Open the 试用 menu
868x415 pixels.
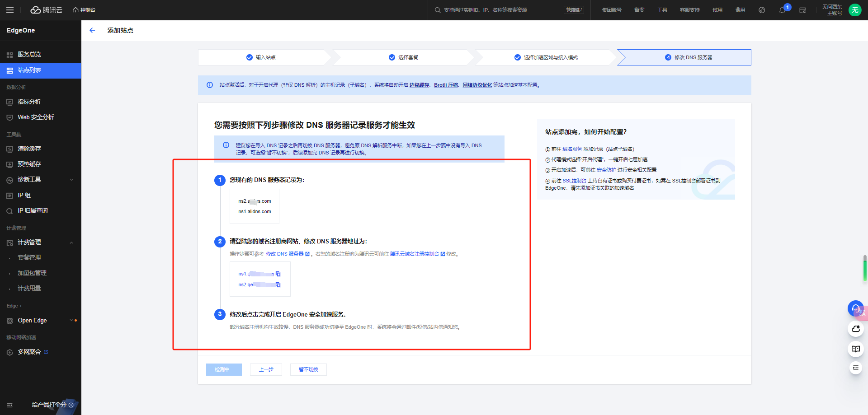[x=717, y=10]
